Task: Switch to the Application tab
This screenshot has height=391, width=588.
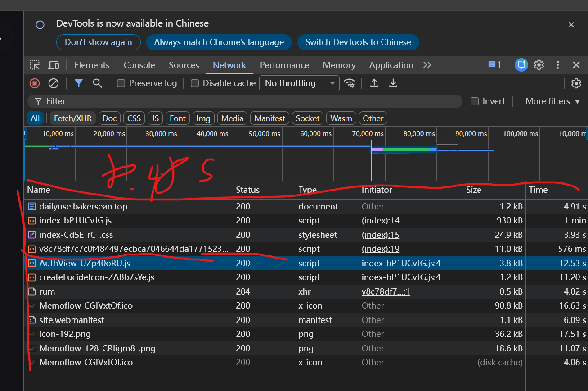Action: pyautogui.click(x=391, y=65)
